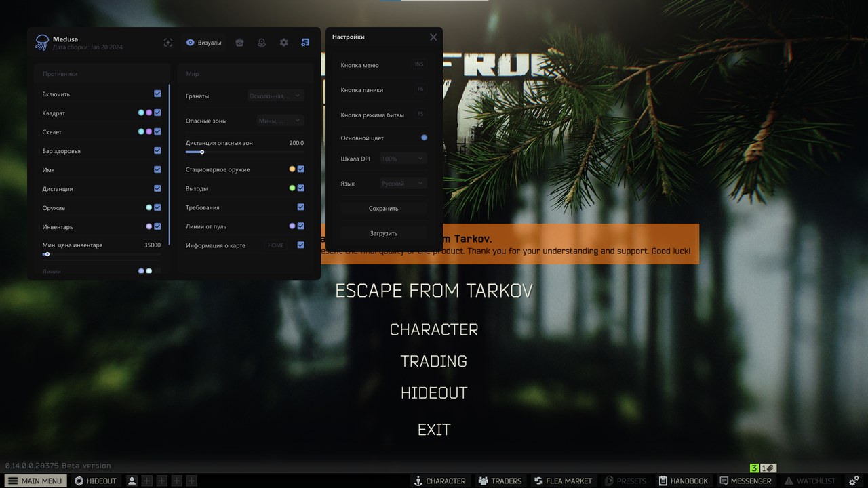Pick the cyan color swatch for Оружие
This screenshot has width=868, height=488.
[149, 207]
